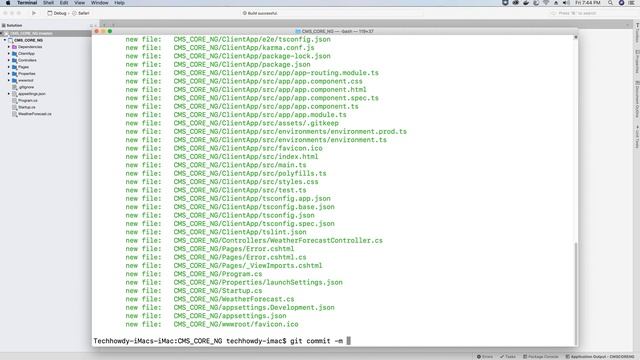This screenshot has height=360, width=640.
Task: Click the Controllers folder icon
Action: (x=14, y=60)
